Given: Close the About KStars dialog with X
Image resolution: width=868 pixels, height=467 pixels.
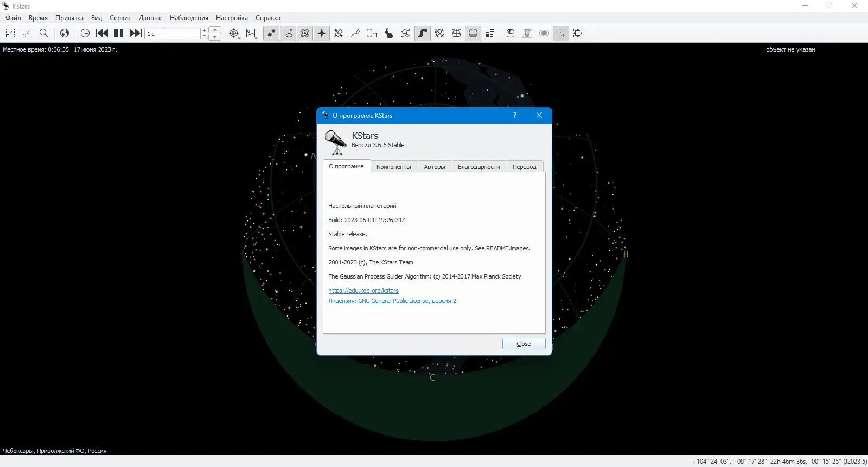Looking at the screenshot, I should pyautogui.click(x=539, y=115).
